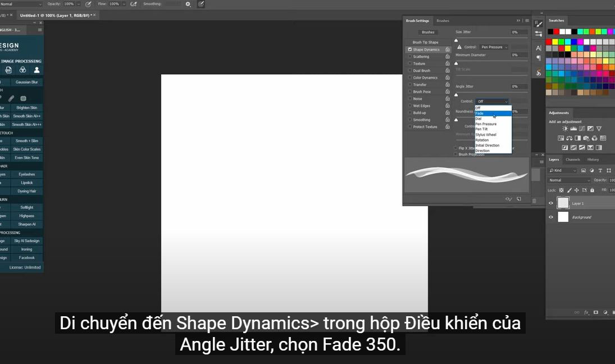Open the Size Jitter Pen Pressure control dropdown

494,47
